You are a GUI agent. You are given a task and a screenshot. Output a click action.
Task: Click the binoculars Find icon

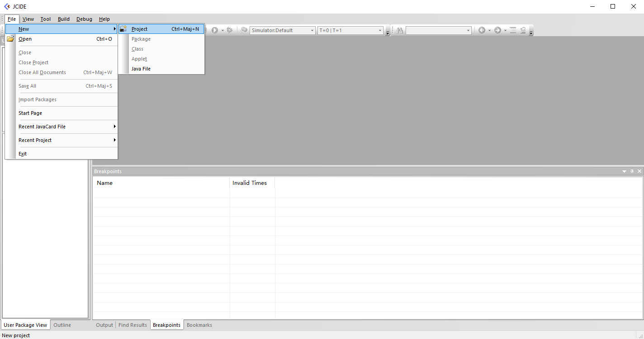pyautogui.click(x=399, y=30)
